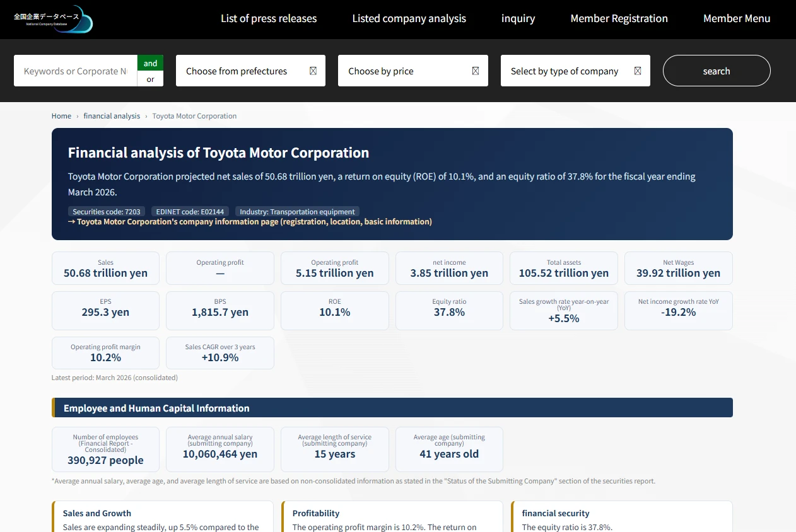796x532 pixels.
Task: Select Number of employees 390,927 people card
Action: (x=105, y=449)
